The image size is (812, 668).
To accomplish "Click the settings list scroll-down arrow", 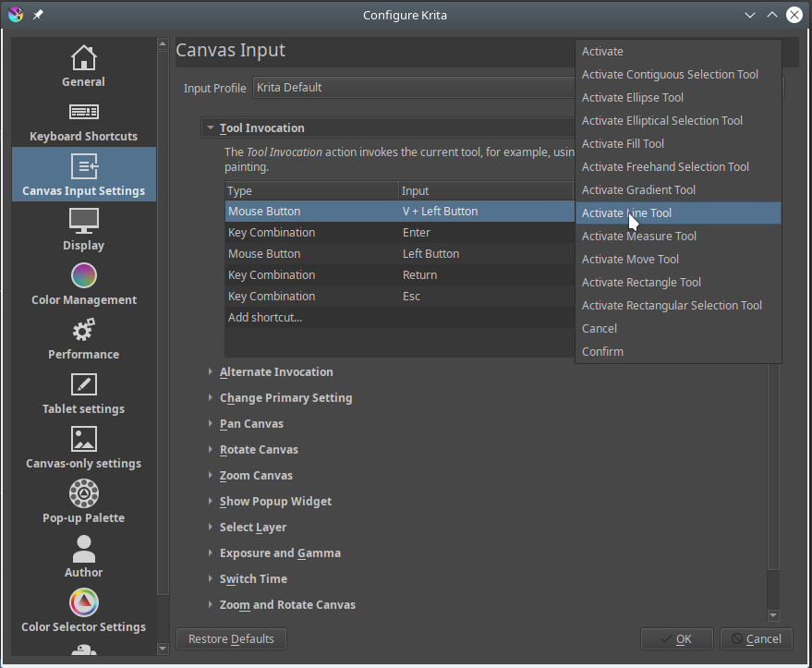I will (774, 615).
